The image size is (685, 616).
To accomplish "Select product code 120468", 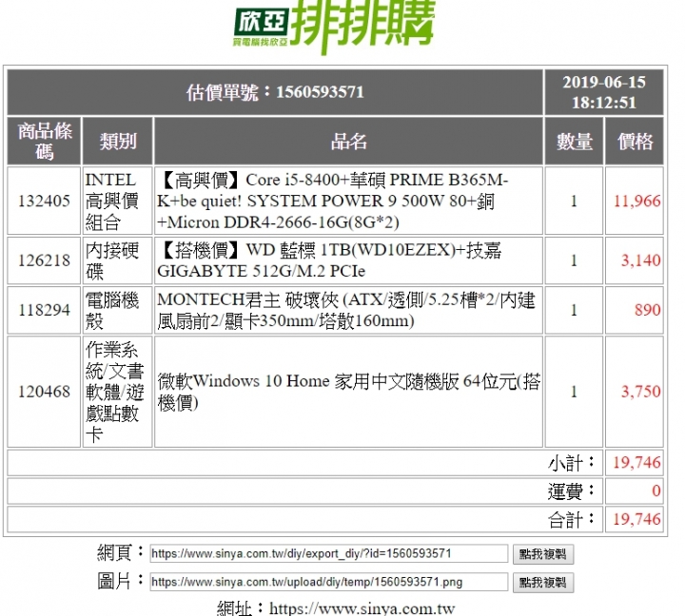I will (44, 392).
